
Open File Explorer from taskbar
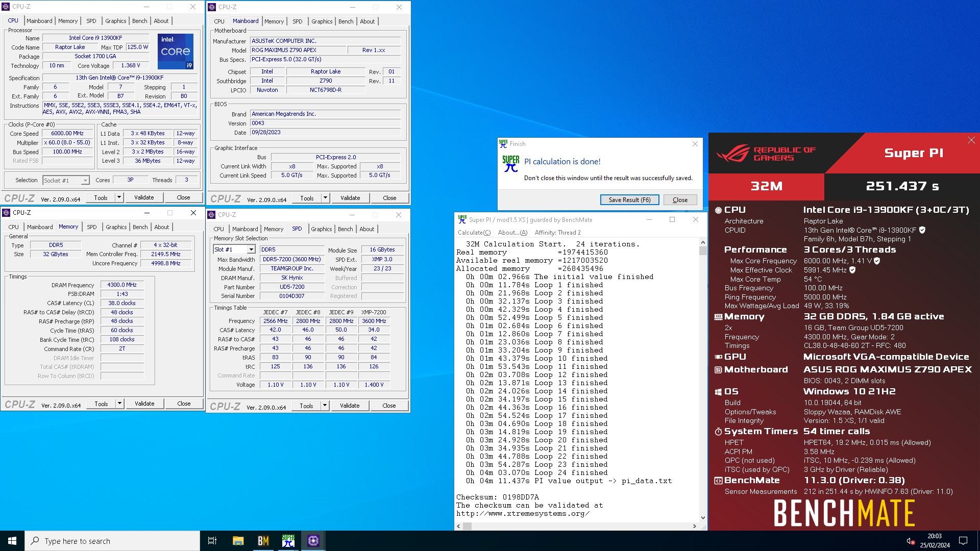point(238,541)
